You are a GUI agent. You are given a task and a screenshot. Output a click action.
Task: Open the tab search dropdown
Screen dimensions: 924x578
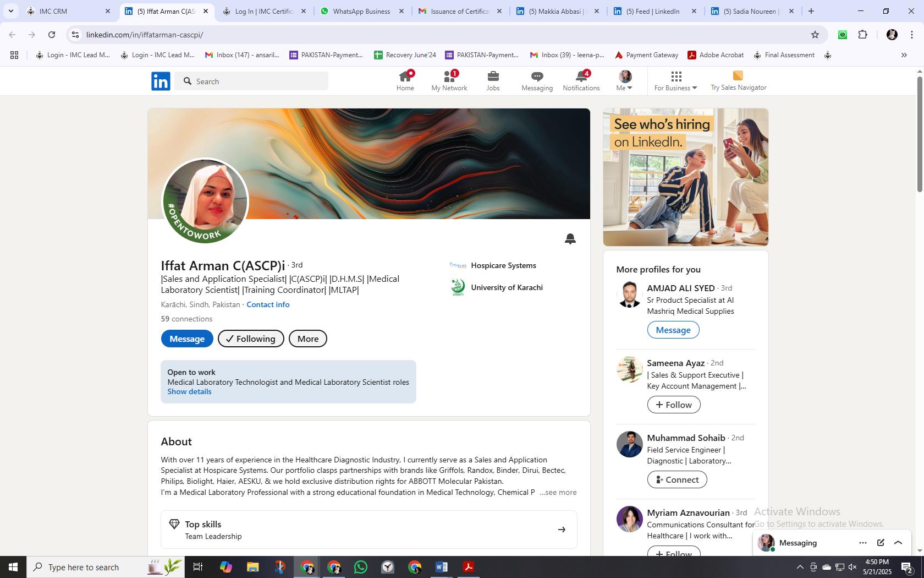pos(10,11)
